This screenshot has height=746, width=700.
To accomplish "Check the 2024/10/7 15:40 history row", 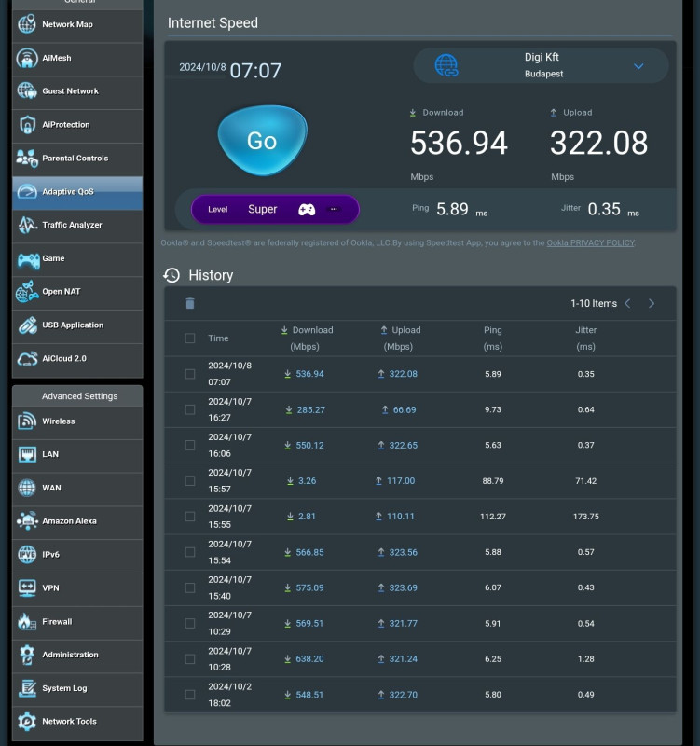I will point(190,587).
